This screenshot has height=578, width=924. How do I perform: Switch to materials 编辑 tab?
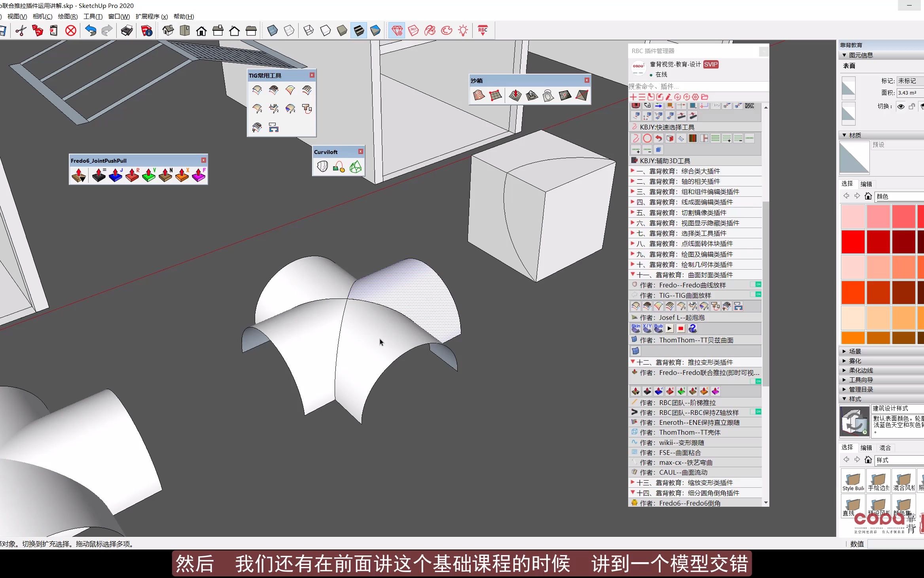point(866,184)
